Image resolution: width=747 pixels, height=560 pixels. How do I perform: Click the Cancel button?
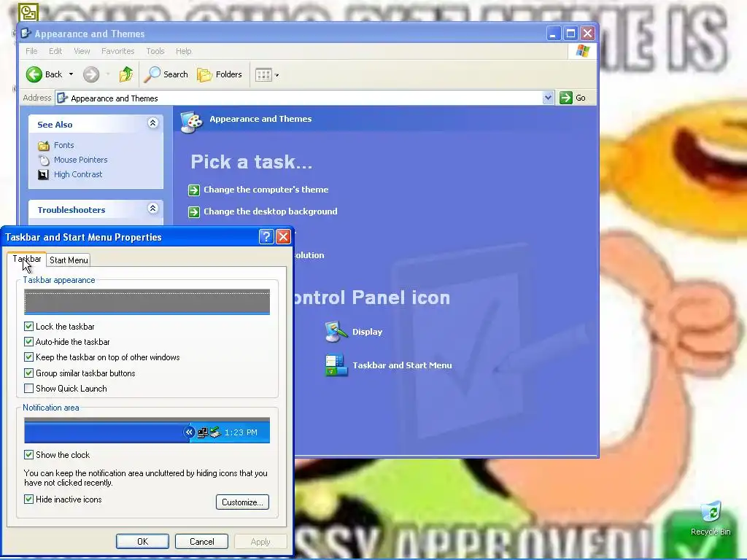201,542
